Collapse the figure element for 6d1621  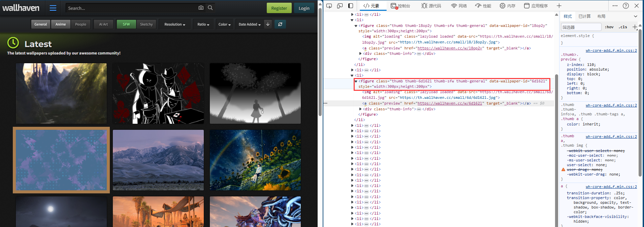pyautogui.click(x=356, y=81)
